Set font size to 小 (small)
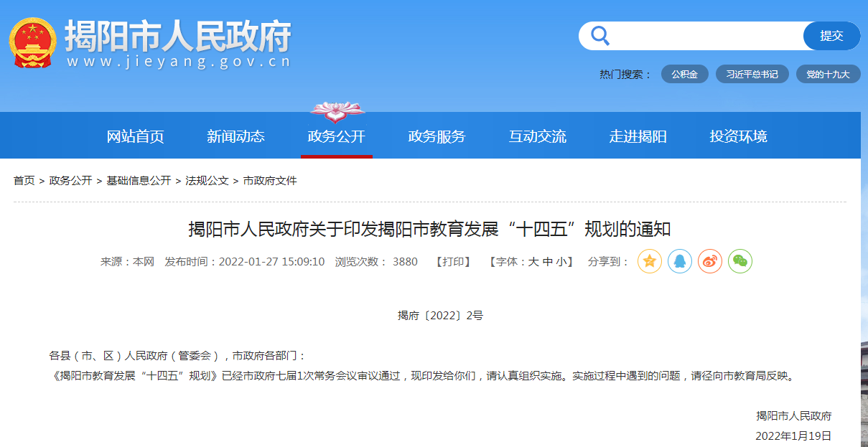The image size is (868, 447). point(561,262)
